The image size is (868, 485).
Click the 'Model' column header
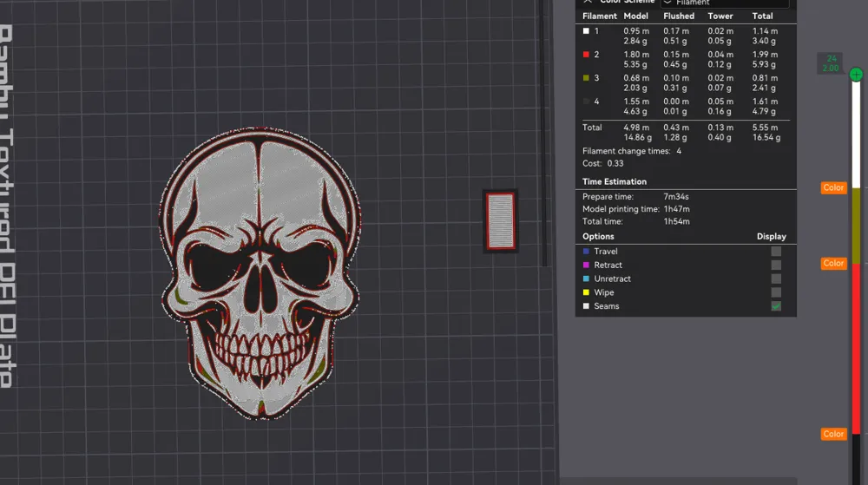[635, 16]
